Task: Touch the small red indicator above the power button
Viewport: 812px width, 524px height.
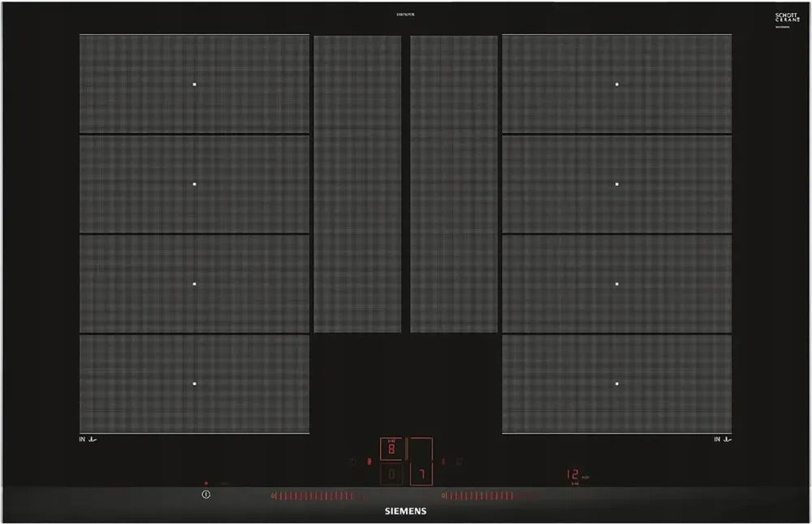Action: [206, 483]
